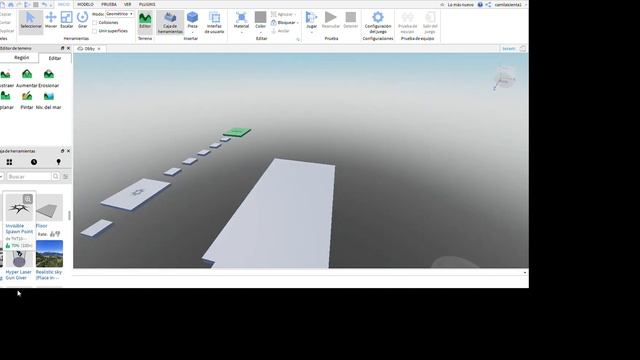Select the Floor model thumbnail
Viewport: 640px width, 360px height.
[49, 208]
